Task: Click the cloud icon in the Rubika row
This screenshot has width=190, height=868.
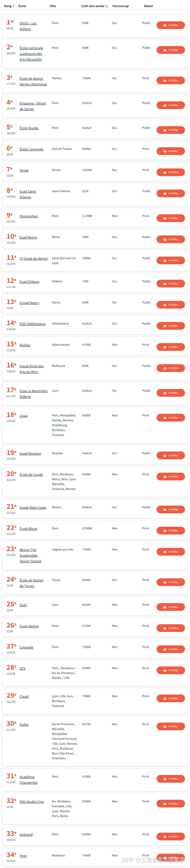Action: [165, 347]
